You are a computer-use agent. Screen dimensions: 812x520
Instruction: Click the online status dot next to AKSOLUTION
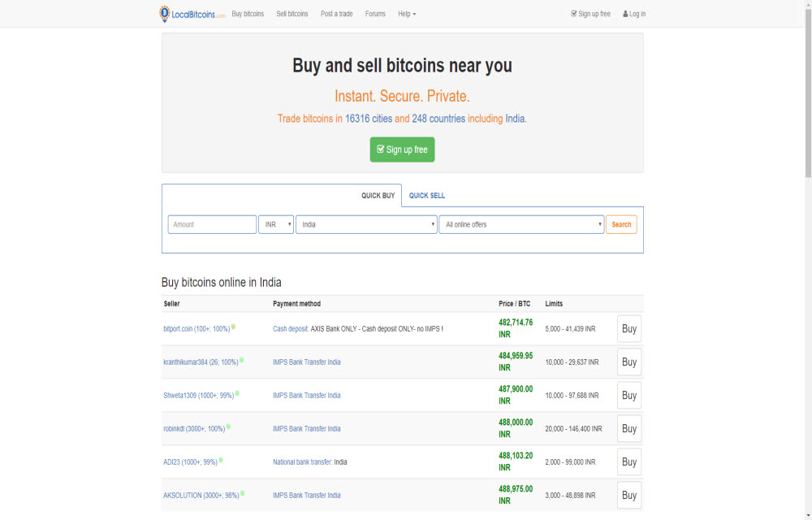coord(242,493)
